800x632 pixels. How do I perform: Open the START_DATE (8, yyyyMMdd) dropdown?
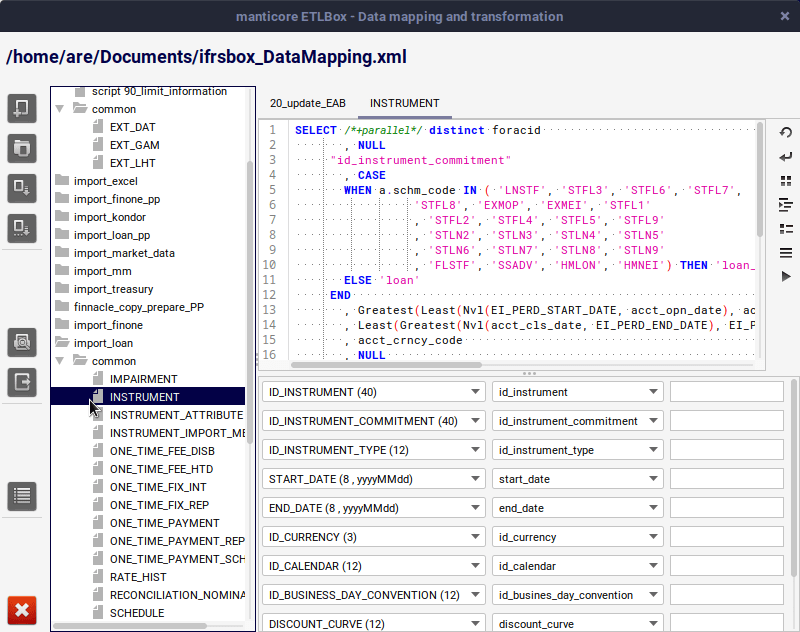coord(374,479)
